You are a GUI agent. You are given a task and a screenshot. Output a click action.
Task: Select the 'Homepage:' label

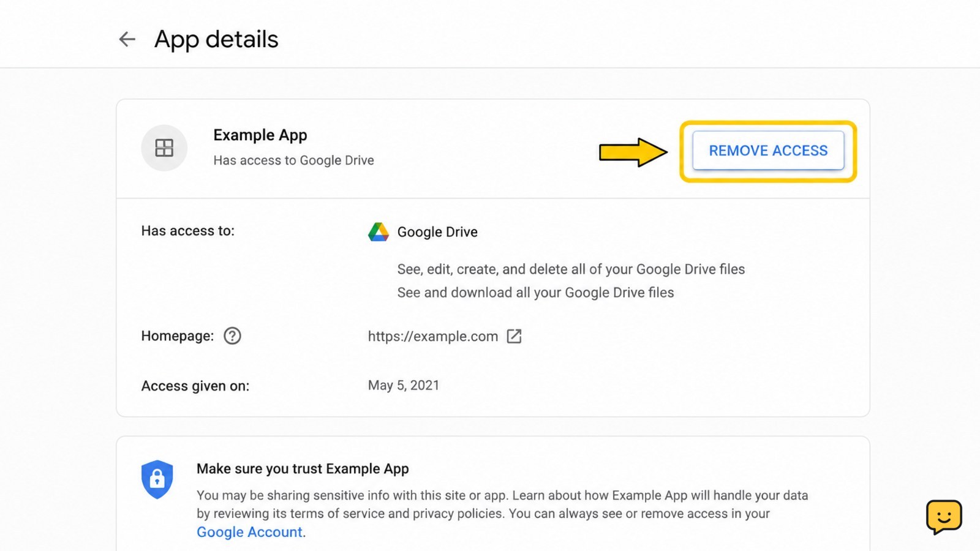click(x=178, y=336)
